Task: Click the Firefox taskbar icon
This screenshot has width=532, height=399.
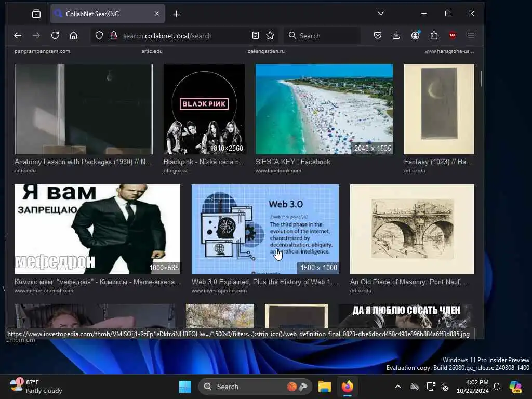Action: [x=348, y=387]
